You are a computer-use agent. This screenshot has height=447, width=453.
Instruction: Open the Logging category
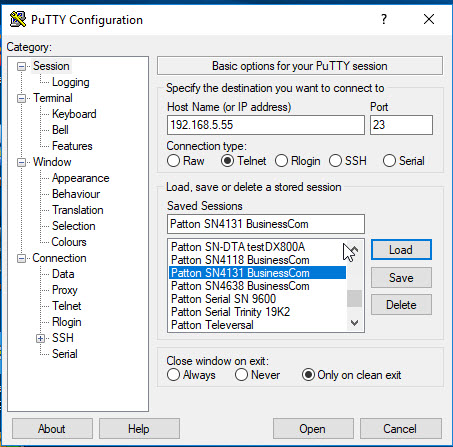71,82
